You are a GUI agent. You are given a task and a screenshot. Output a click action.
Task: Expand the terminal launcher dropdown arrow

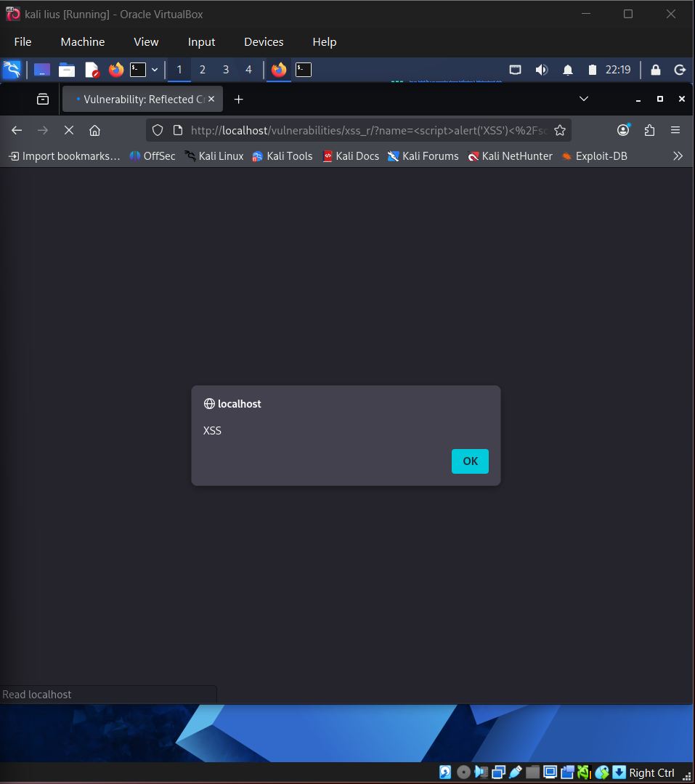click(155, 70)
